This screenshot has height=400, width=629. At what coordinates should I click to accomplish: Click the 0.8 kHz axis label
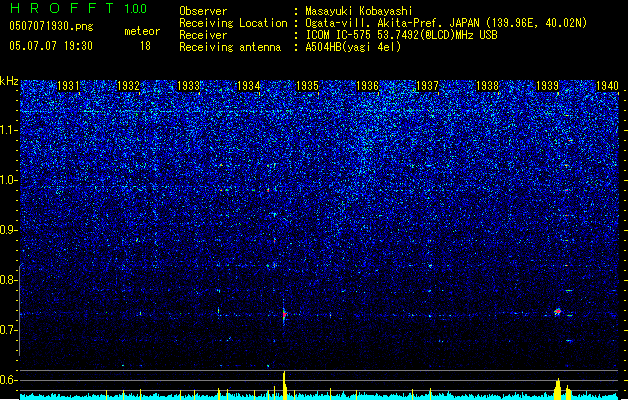(8, 280)
